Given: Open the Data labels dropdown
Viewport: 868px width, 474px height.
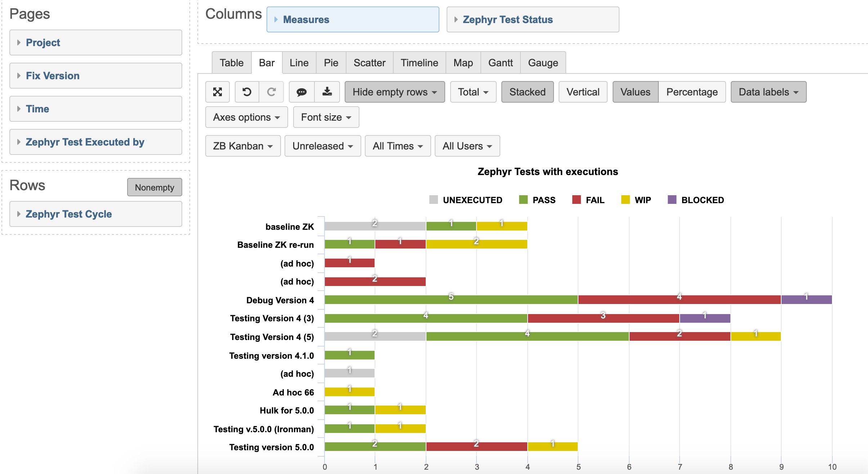Looking at the screenshot, I should [768, 92].
